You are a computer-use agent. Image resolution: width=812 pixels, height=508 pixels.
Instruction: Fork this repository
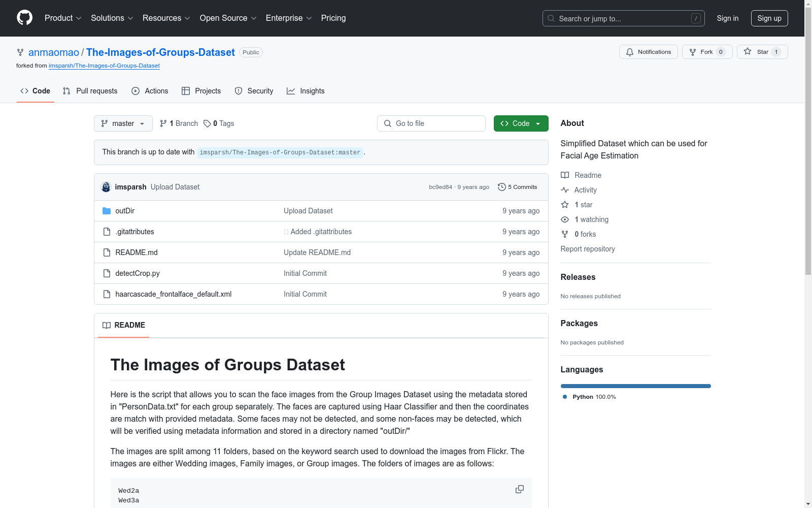point(707,52)
